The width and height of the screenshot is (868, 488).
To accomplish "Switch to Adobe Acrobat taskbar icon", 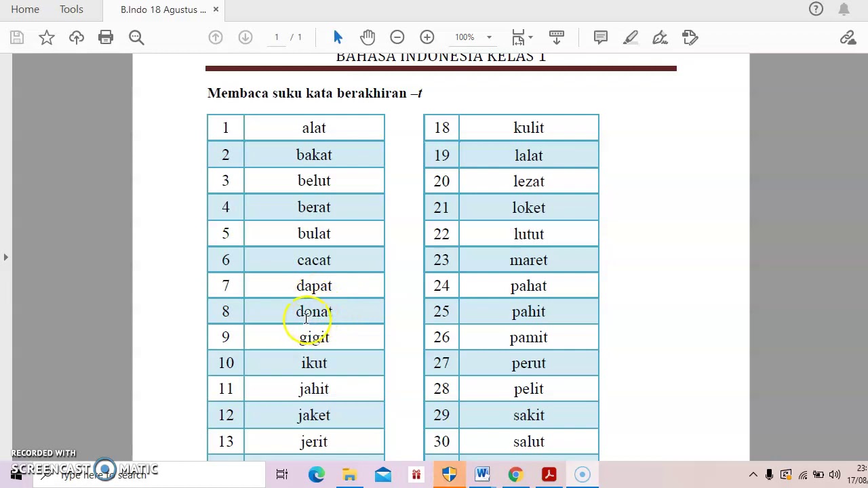I will 549,474.
